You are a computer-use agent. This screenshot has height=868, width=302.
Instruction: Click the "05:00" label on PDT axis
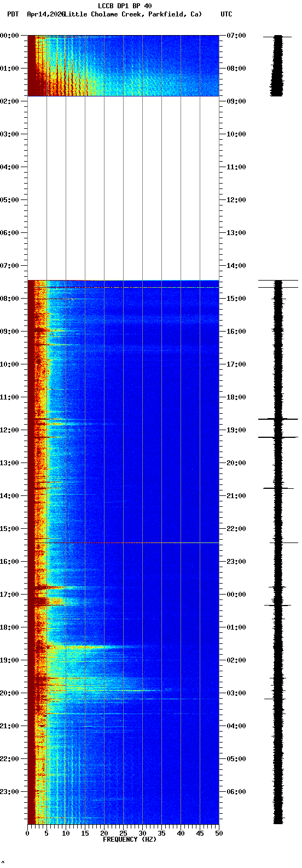coord(8,200)
